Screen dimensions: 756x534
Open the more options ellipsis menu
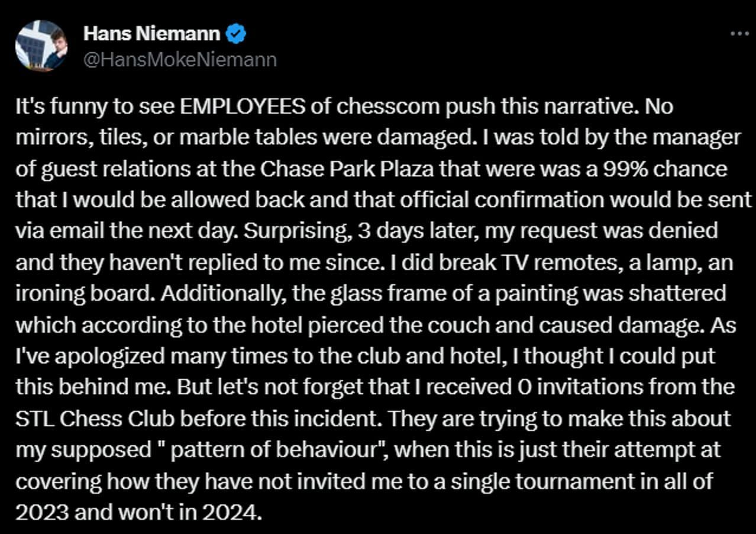[739, 34]
